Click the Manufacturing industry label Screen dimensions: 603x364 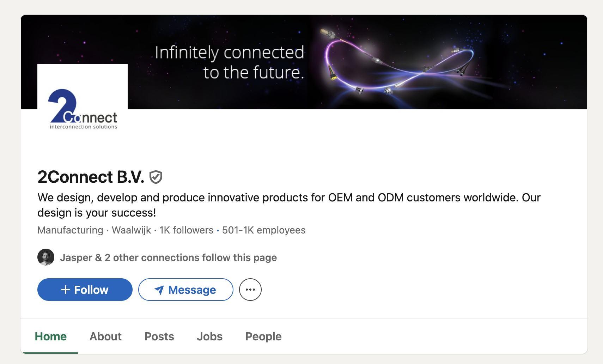(70, 230)
